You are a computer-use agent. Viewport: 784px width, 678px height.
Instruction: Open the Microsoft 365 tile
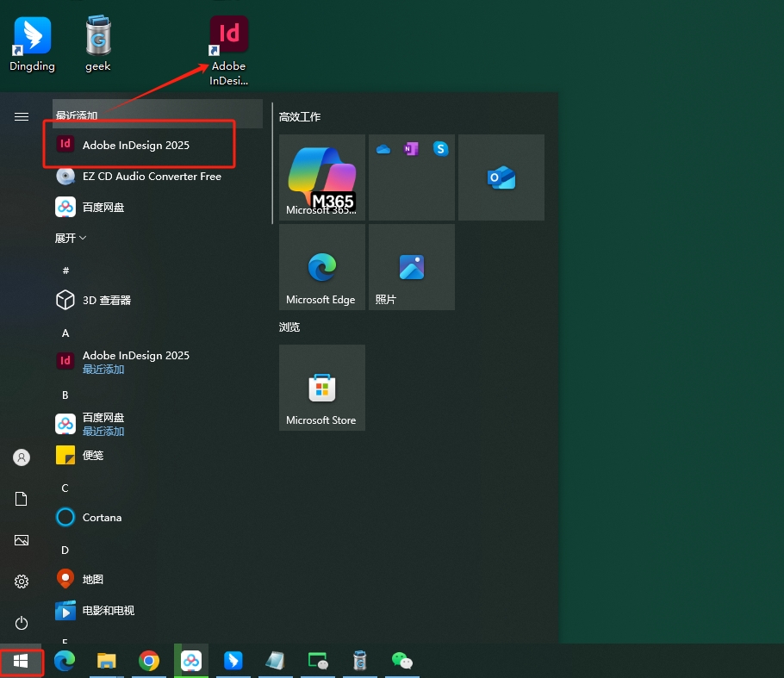pyautogui.click(x=321, y=177)
